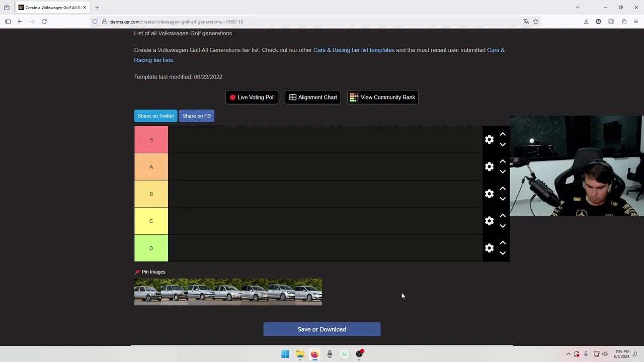Image resolution: width=644 pixels, height=362 pixels.
Task: Move D tier row down with arrow
Action: coord(503,253)
